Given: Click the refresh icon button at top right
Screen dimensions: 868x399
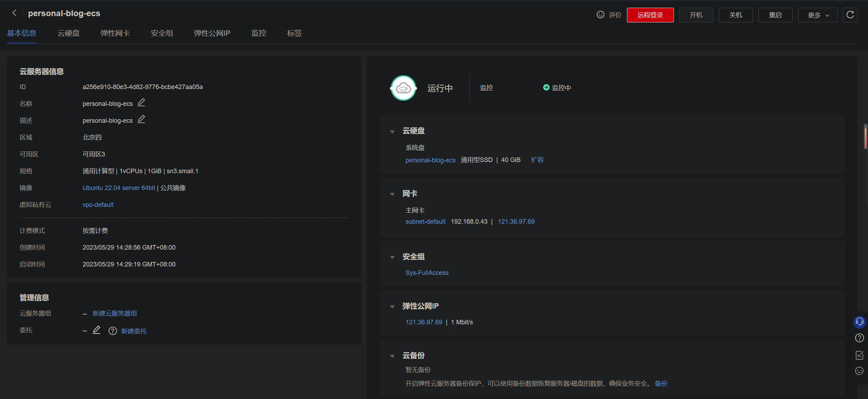Looking at the screenshot, I should pyautogui.click(x=850, y=15).
